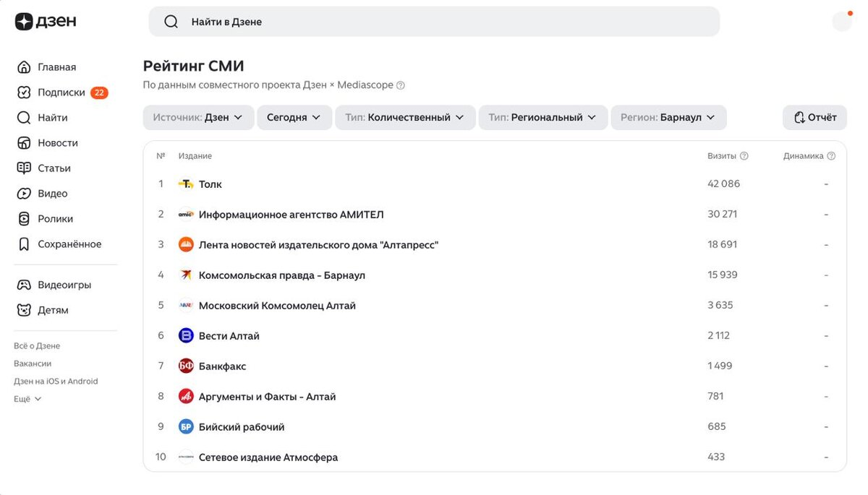Open the Сегодня period dropdown
868x495 pixels.
294,117
